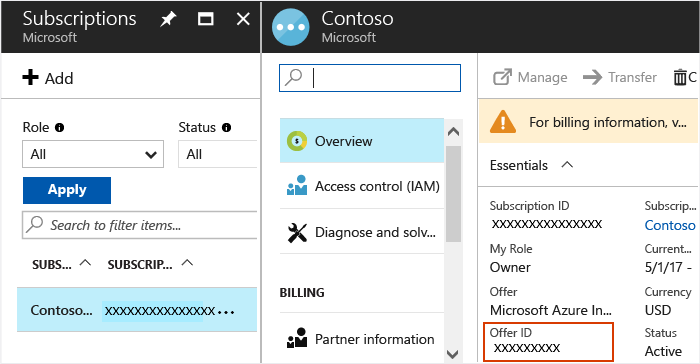Click the 'Active' status value

663,351
